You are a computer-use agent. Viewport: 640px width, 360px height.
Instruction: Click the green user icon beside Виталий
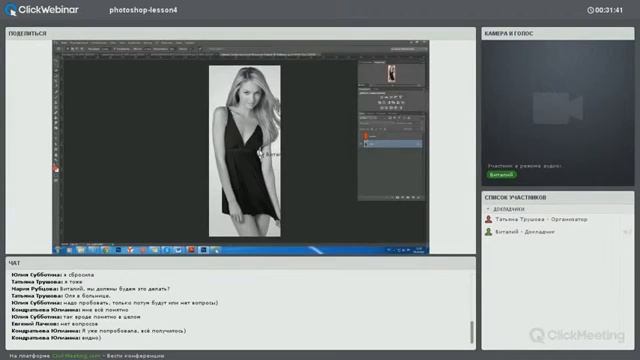(x=488, y=232)
